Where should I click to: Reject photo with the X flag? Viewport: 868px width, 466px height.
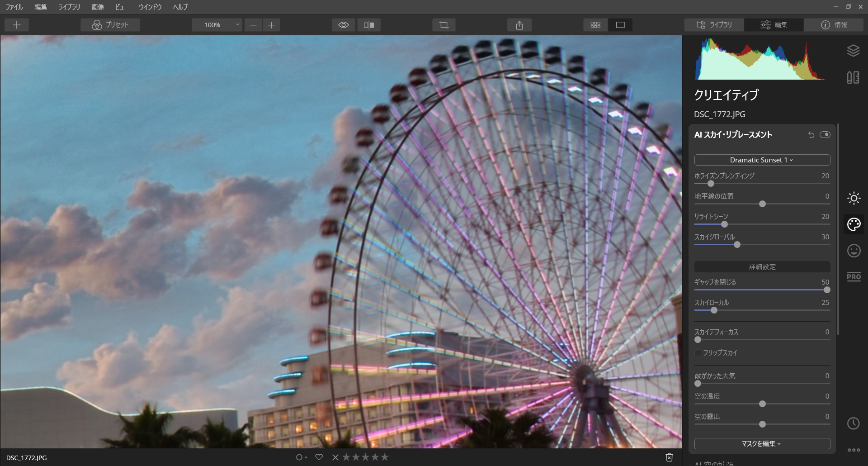tap(335, 457)
